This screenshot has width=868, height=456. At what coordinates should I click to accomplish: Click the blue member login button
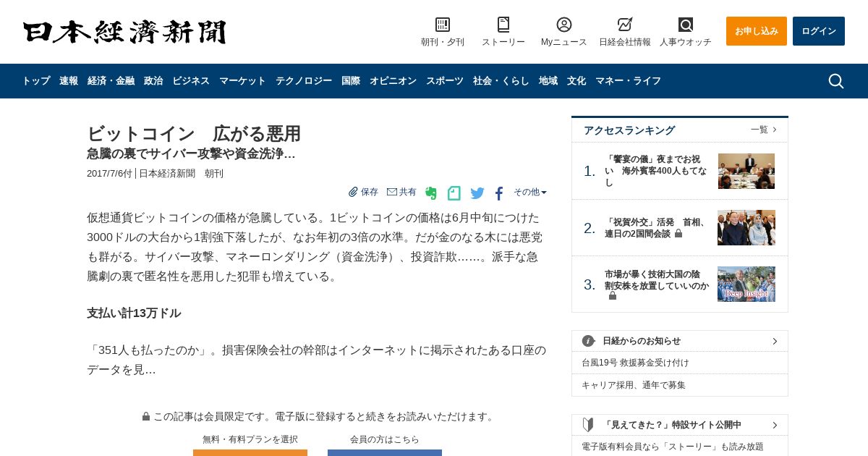385,452
